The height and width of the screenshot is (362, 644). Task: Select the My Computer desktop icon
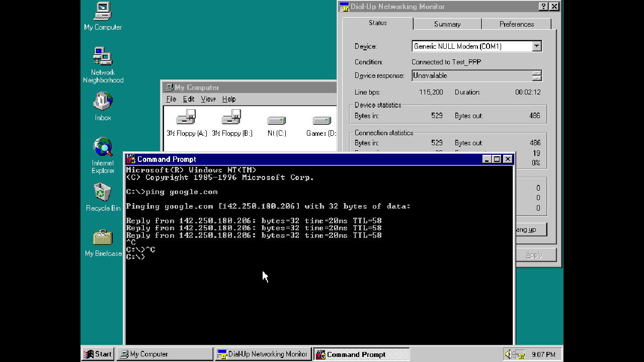pyautogui.click(x=103, y=17)
